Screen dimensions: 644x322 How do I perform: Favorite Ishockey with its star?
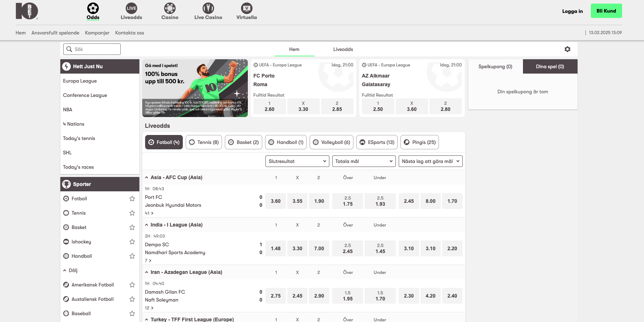click(132, 242)
